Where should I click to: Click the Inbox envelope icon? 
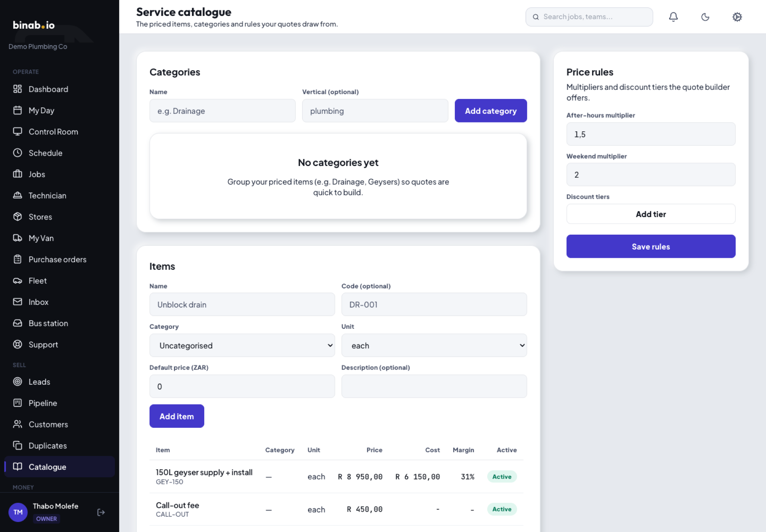(18, 302)
